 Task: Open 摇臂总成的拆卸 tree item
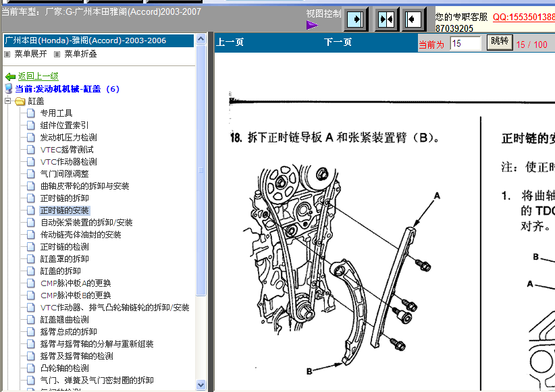[x=68, y=331]
